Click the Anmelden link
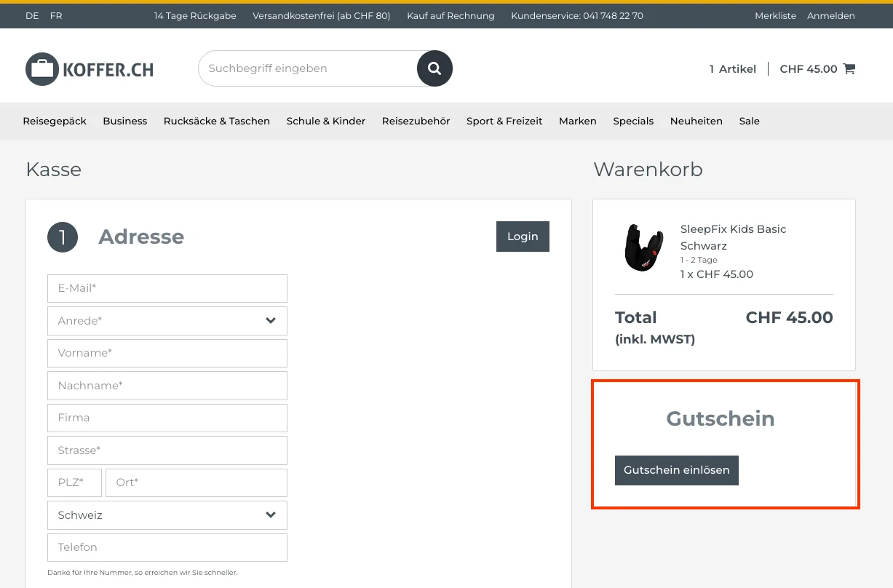 pos(830,15)
